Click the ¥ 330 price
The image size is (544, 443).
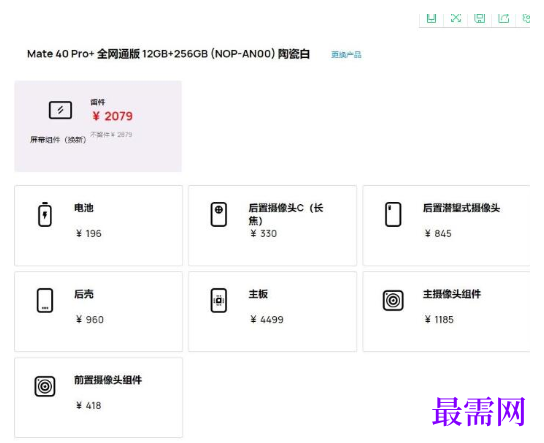click(263, 233)
